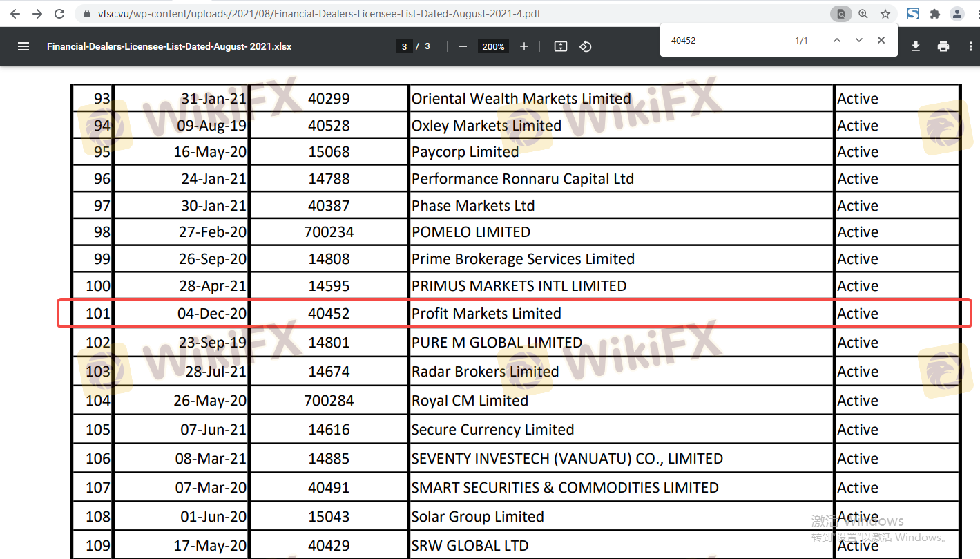Open the Chrome profile avatar
This screenshot has height=559, width=980.
coord(957,14)
